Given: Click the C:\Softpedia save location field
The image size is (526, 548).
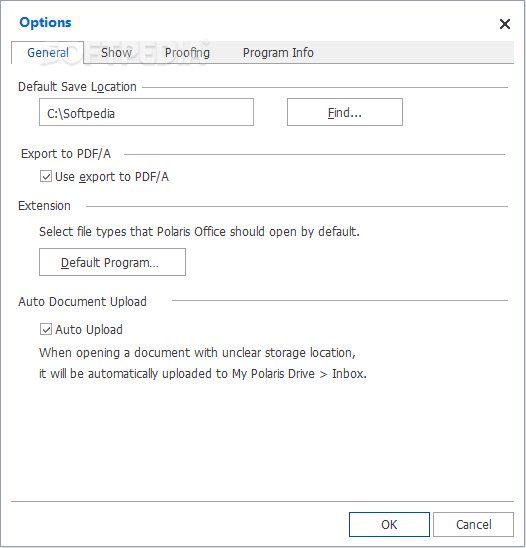Looking at the screenshot, I should coord(146,112).
